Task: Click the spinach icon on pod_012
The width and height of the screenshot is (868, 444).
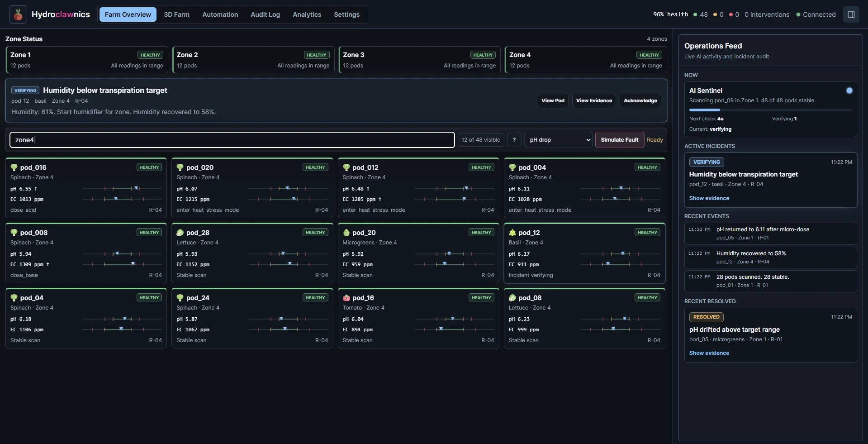Action: tap(346, 167)
